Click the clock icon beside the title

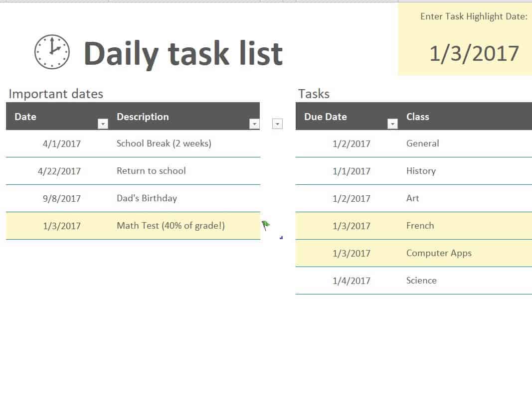tap(52, 52)
